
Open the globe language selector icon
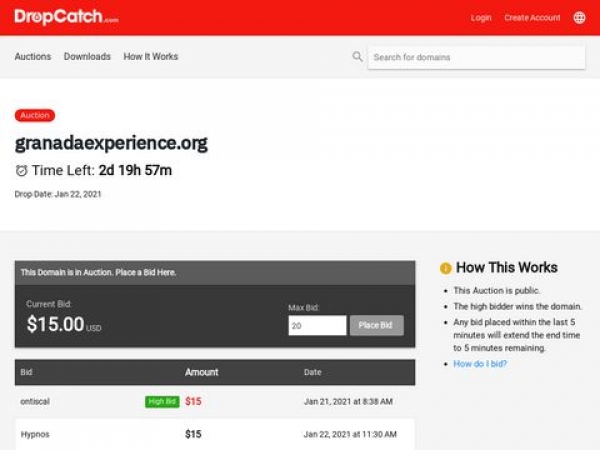click(x=579, y=18)
